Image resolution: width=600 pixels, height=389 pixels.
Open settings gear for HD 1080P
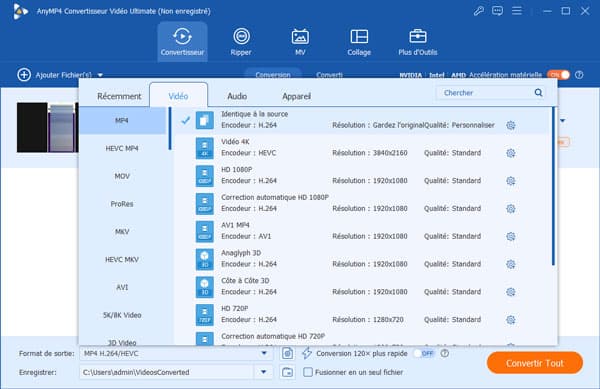(510, 181)
